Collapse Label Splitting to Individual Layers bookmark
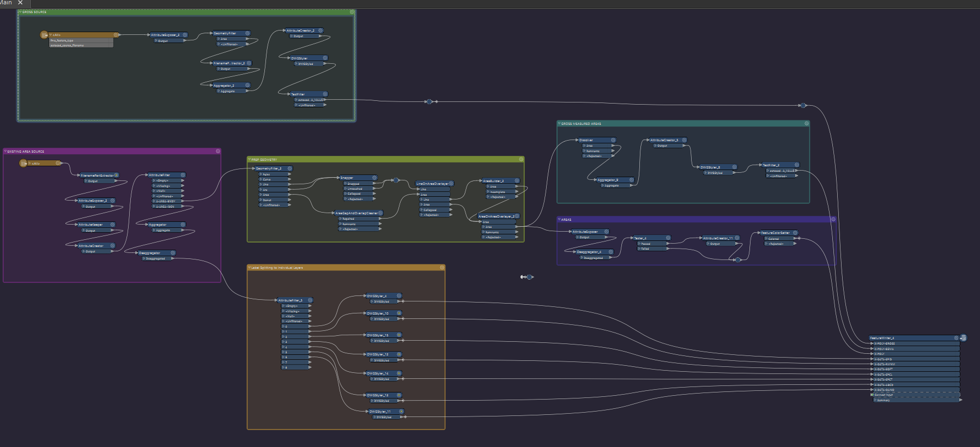 click(250, 268)
